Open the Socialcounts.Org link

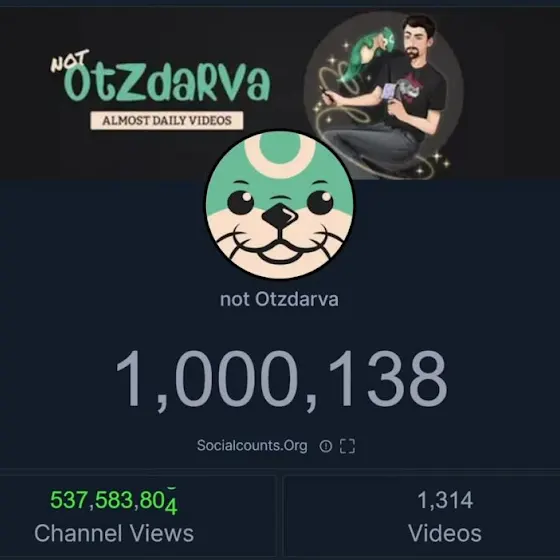click(x=252, y=446)
